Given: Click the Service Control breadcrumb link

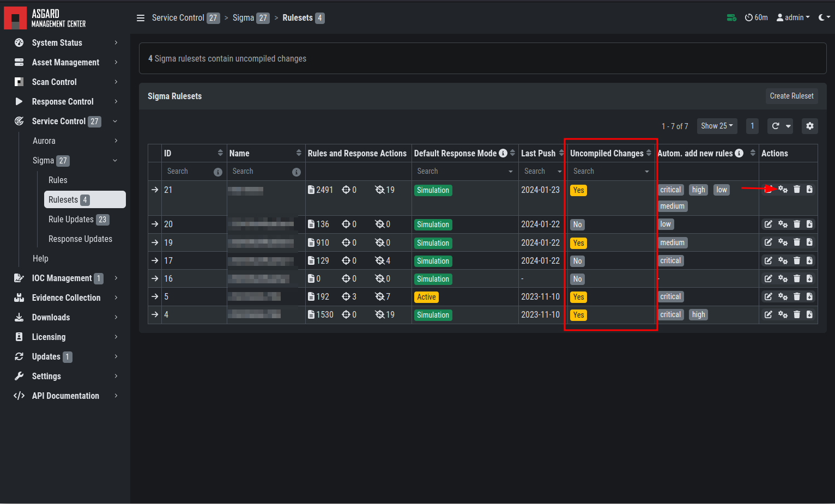Looking at the screenshot, I should pyautogui.click(x=178, y=18).
